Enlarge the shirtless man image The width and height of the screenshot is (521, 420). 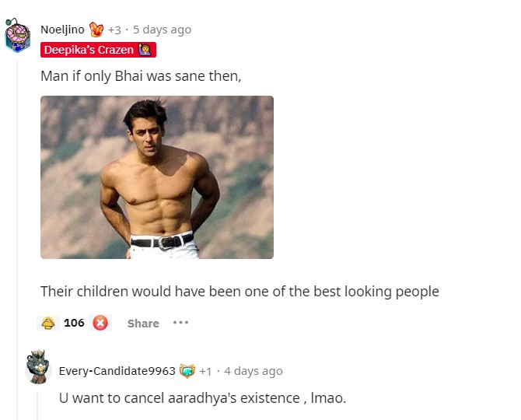point(157,177)
